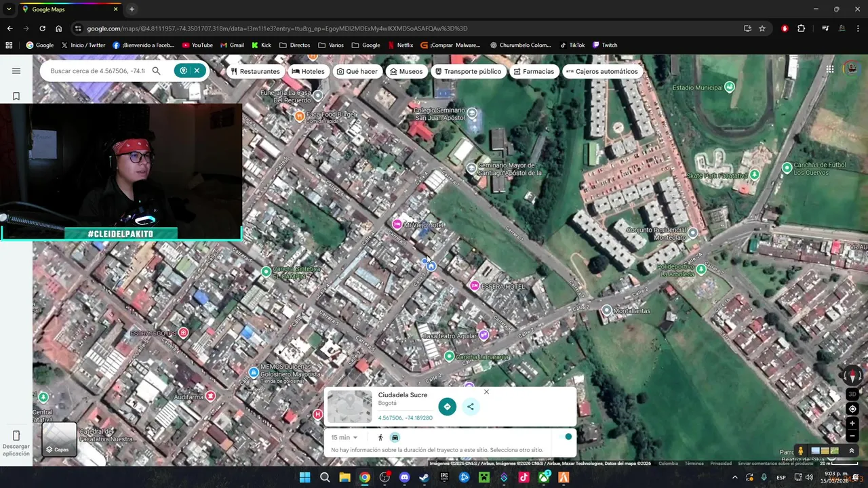Click the search magnifier icon
The width and height of the screenshot is (868, 488).
point(156,70)
